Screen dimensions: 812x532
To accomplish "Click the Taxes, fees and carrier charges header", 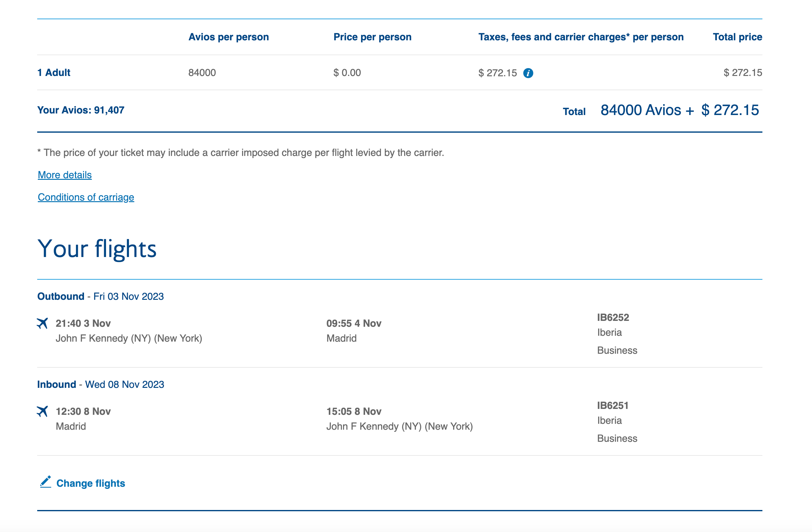I will coord(581,37).
